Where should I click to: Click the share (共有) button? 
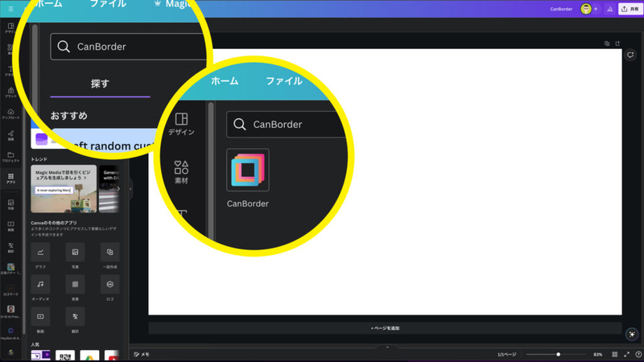tap(630, 9)
